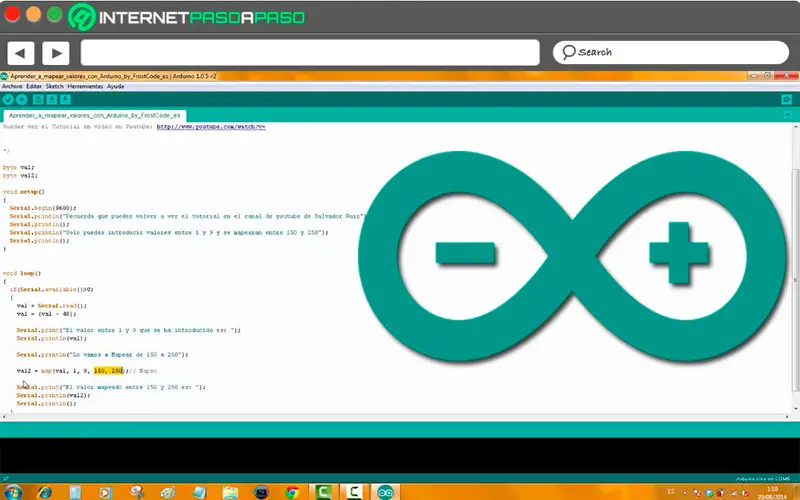Open the Windows Start button
Viewport: 800px width, 500px height.
pyautogui.click(x=13, y=492)
